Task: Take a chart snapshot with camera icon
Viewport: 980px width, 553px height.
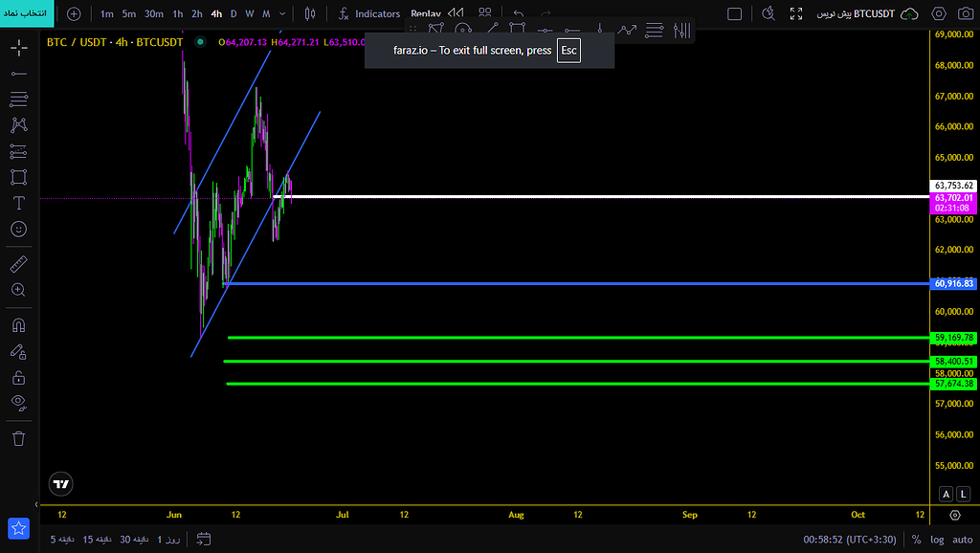Action: (966, 13)
